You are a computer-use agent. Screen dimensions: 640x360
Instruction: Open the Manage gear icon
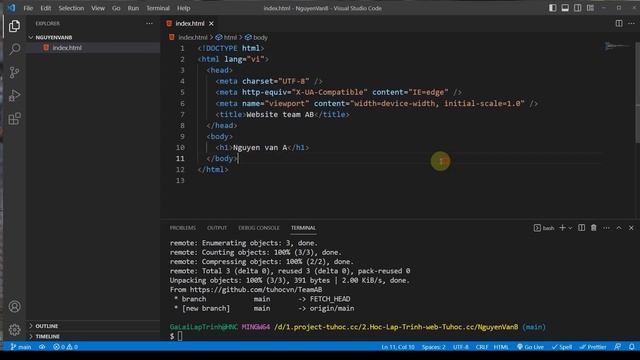click(x=14, y=329)
